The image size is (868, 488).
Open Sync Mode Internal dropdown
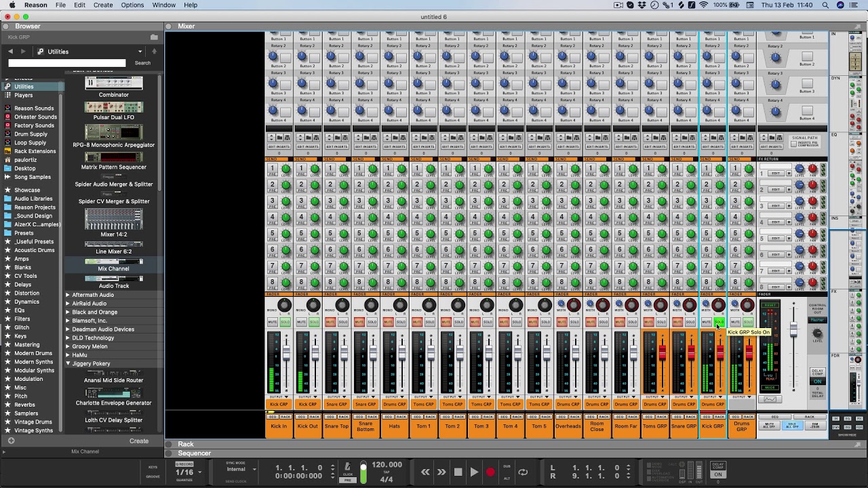(241, 469)
